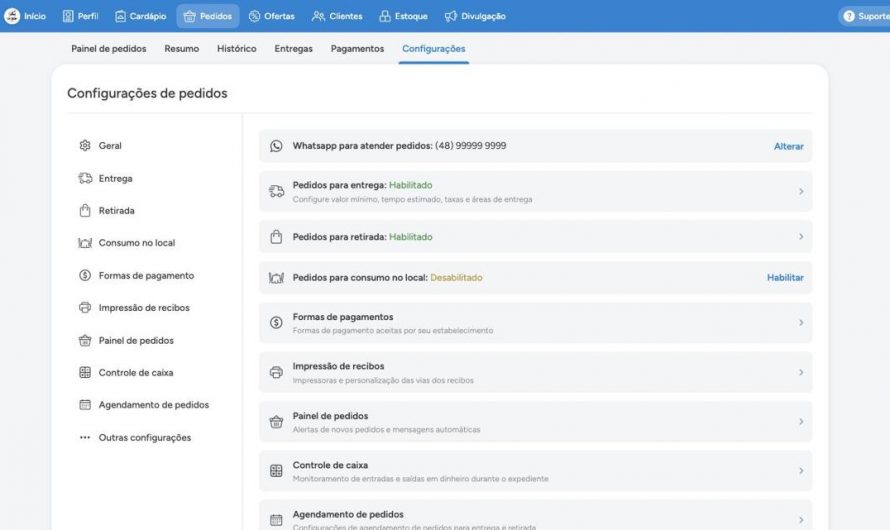Screen dimensions: 890x530
Task: Switch to the Painel de pedidos tab
Action: pos(108,49)
